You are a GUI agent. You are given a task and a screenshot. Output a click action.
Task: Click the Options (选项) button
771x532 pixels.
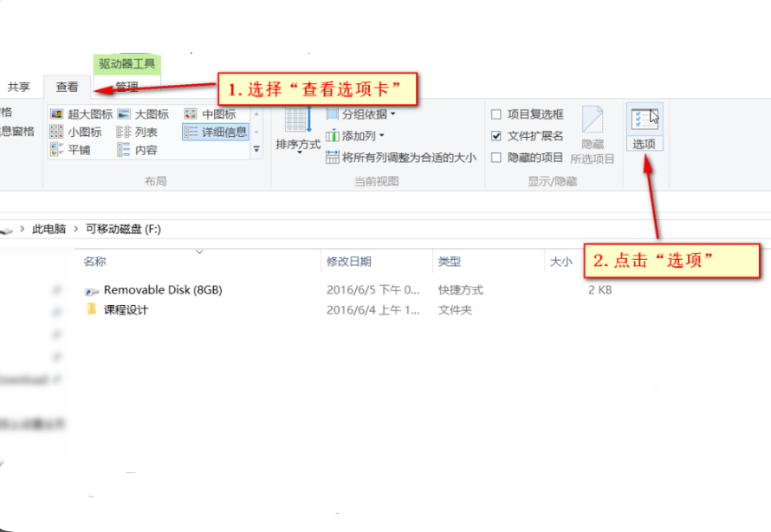point(645,130)
